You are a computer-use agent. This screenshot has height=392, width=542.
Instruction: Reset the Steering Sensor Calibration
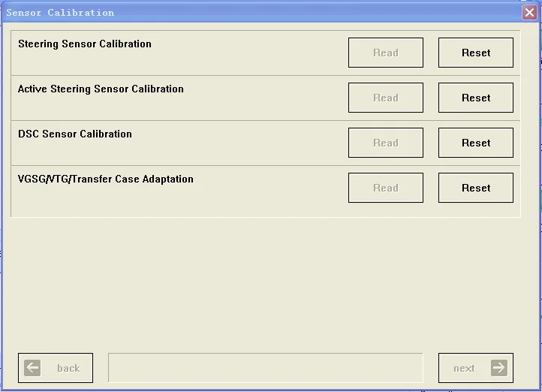click(x=476, y=53)
